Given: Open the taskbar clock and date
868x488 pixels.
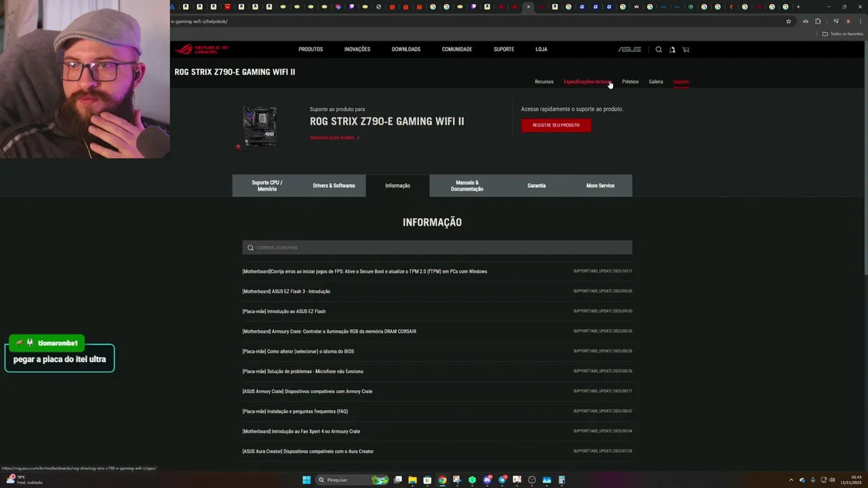Looking at the screenshot, I should [x=851, y=480].
